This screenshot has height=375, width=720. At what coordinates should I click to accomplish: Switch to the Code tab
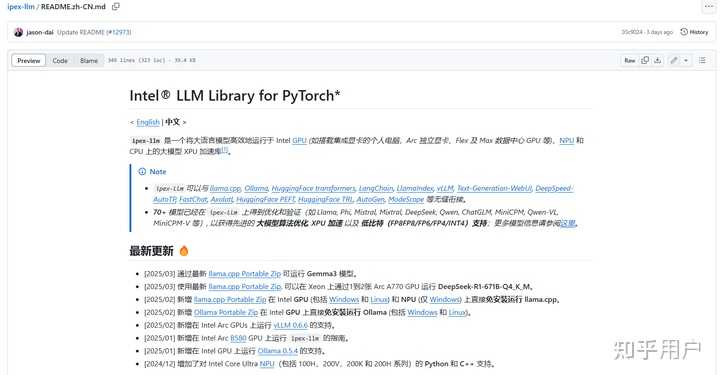60,61
